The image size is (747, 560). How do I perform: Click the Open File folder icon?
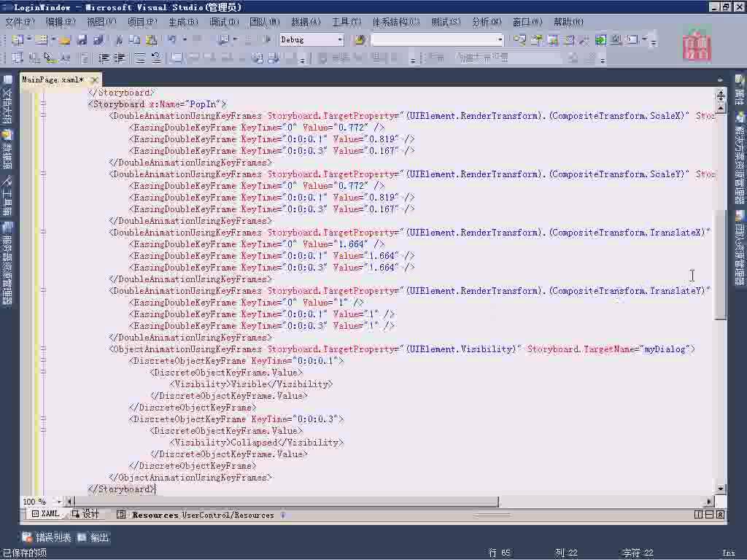[65, 41]
